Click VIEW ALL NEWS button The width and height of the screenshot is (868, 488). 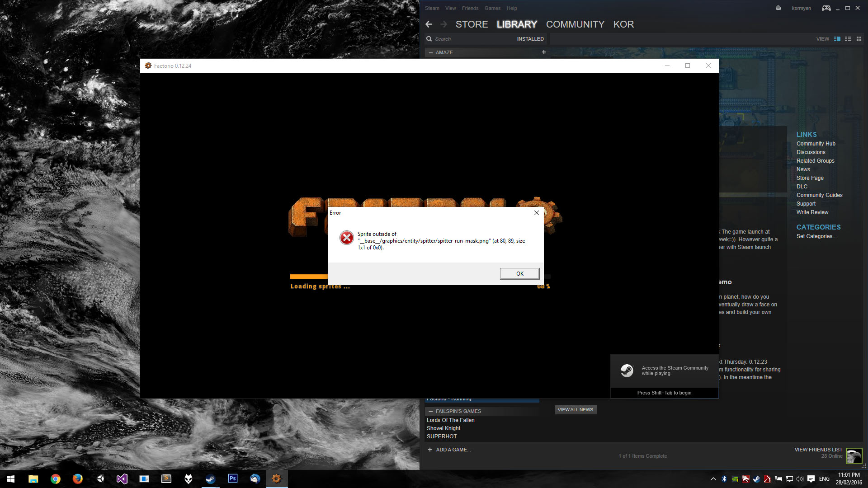click(x=575, y=410)
